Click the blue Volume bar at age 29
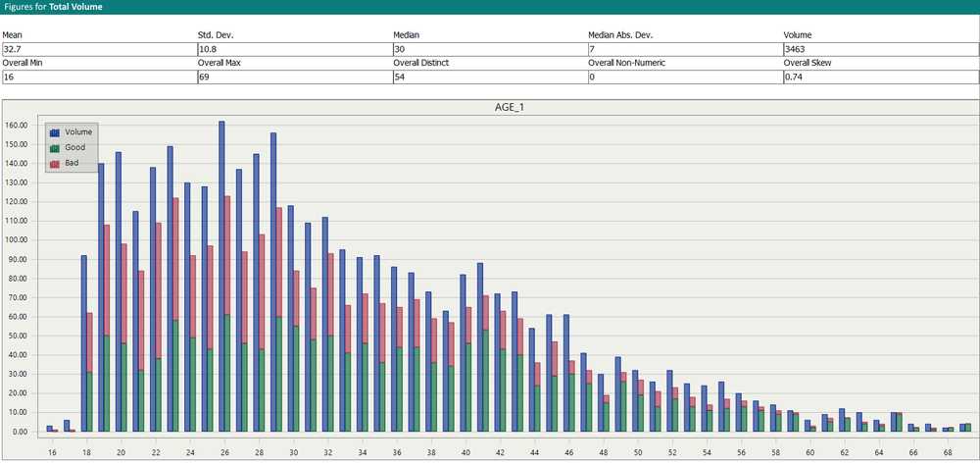 click(x=273, y=282)
